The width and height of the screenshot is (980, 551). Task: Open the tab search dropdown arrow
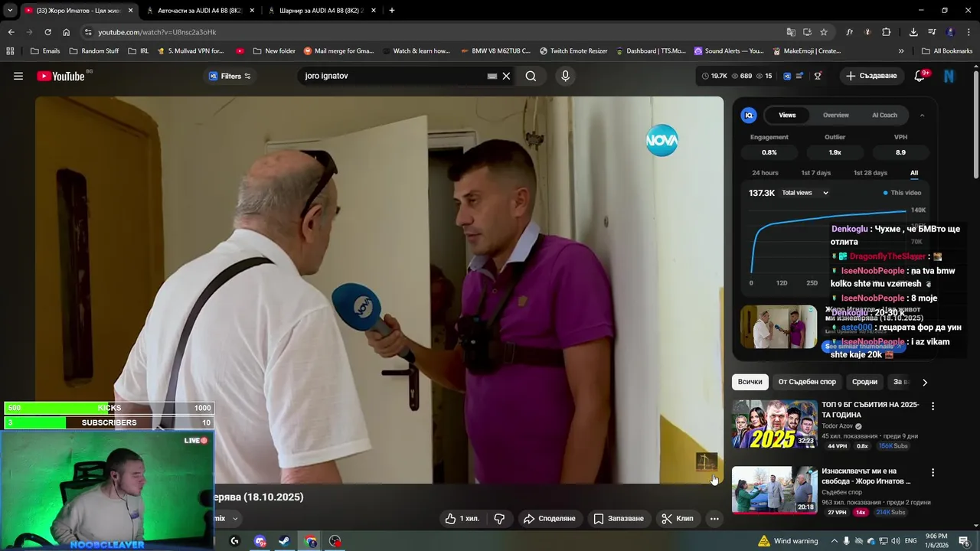click(10, 11)
